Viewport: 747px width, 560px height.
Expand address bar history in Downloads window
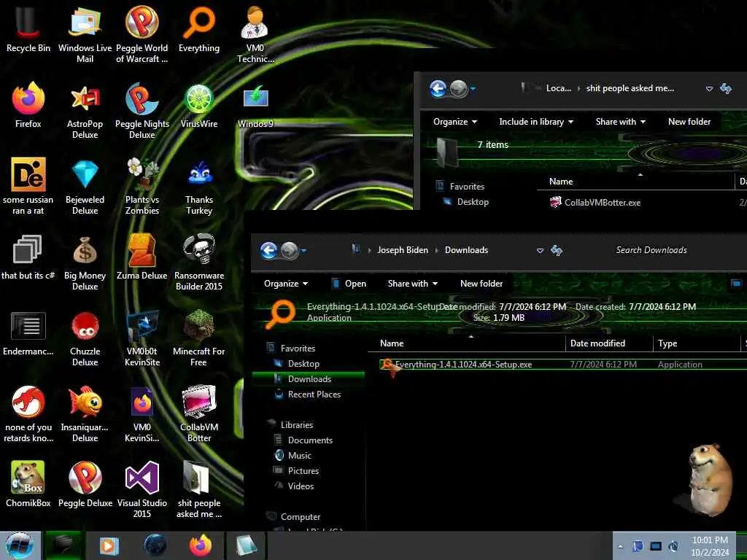click(540, 251)
